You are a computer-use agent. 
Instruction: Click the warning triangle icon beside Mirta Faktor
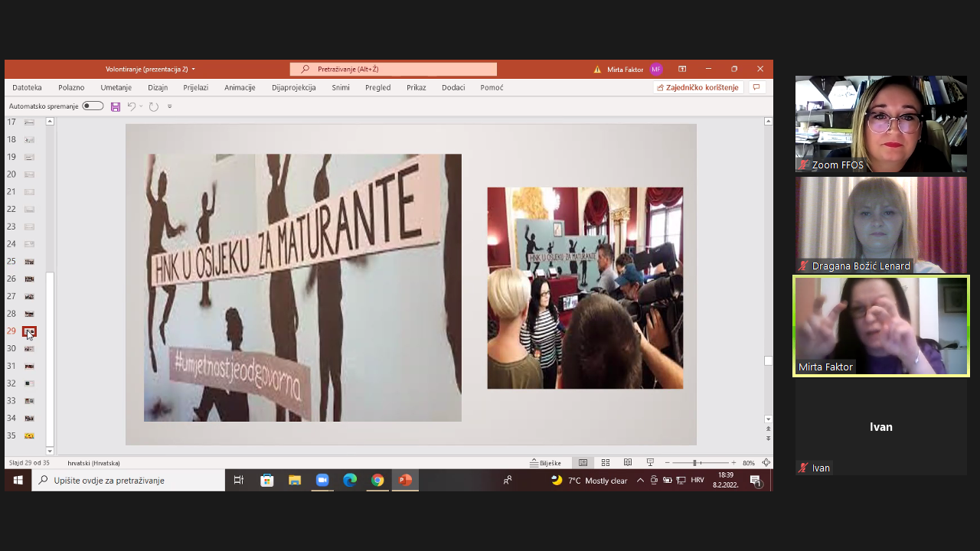click(x=597, y=70)
